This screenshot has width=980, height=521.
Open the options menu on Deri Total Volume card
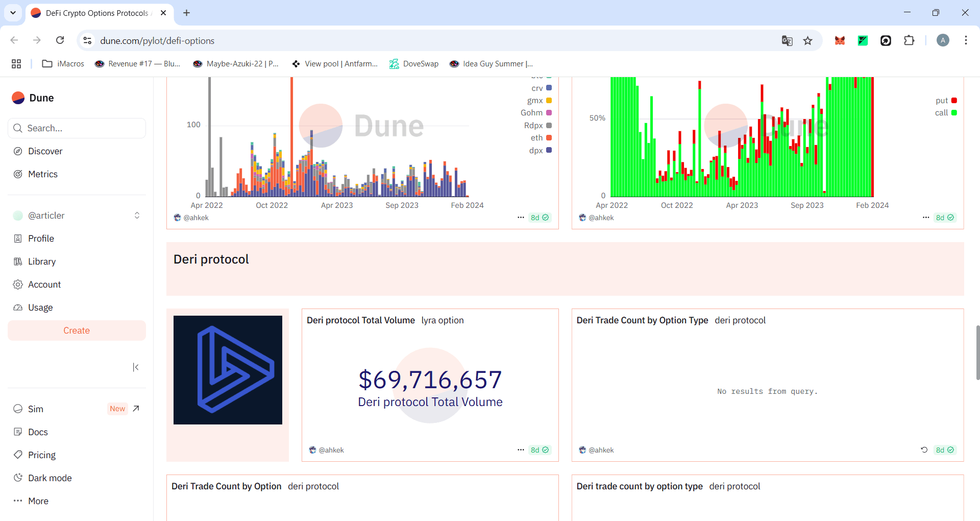click(521, 450)
